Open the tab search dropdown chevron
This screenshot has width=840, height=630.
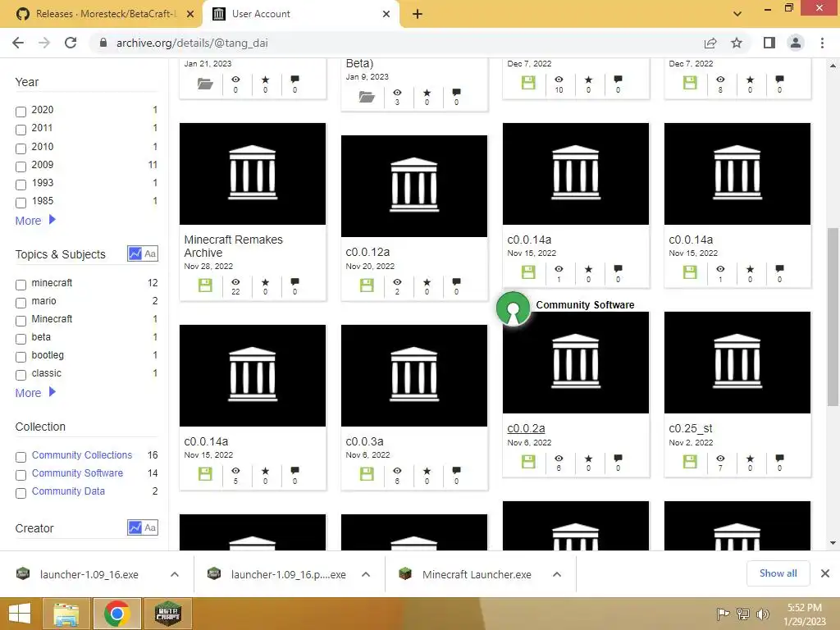(737, 14)
